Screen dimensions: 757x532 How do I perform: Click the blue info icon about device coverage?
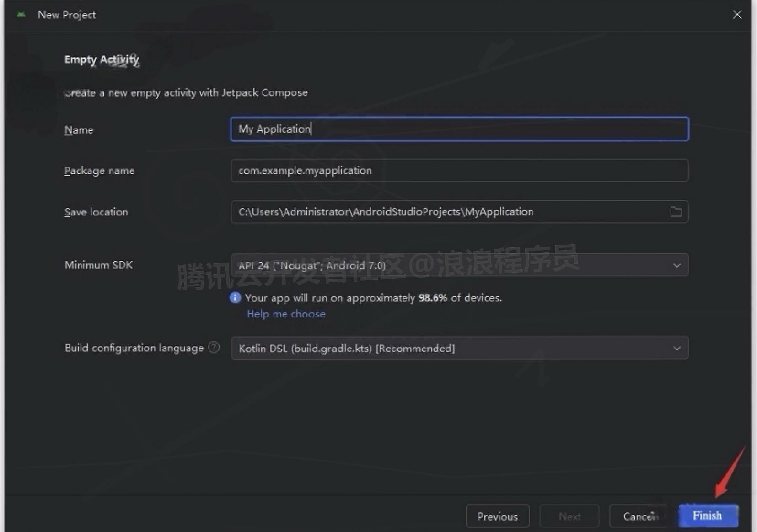point(235,297)
